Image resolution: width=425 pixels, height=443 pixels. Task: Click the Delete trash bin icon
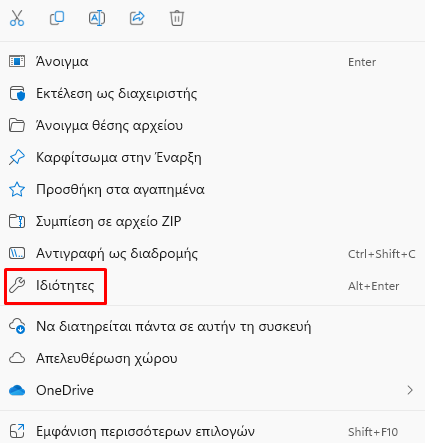tap(177, 18)
